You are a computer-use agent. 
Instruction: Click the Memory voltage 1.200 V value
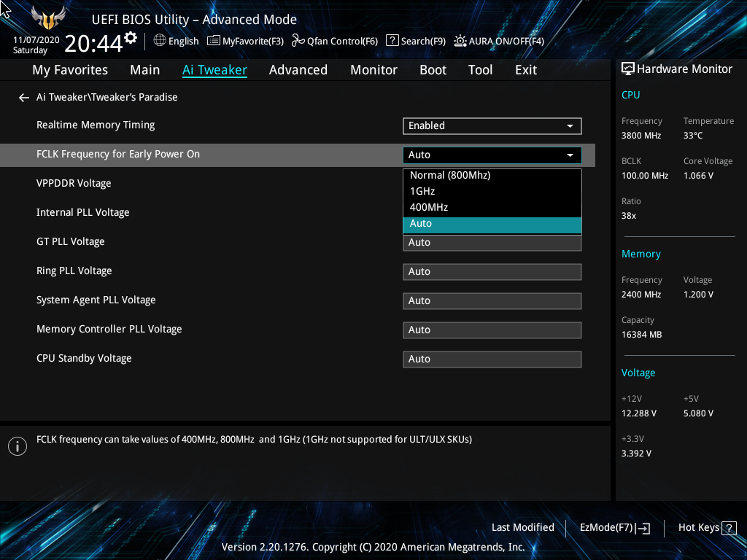[698, 295]
